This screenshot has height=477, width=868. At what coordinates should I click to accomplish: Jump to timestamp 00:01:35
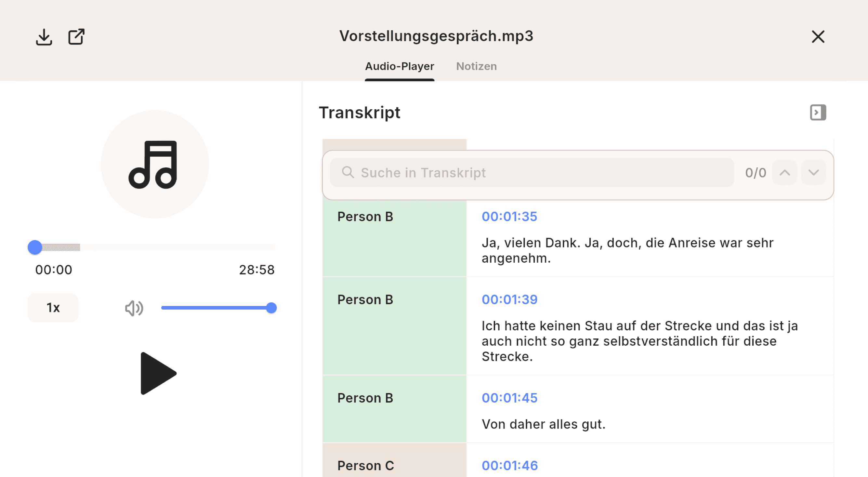coord(509,217)
